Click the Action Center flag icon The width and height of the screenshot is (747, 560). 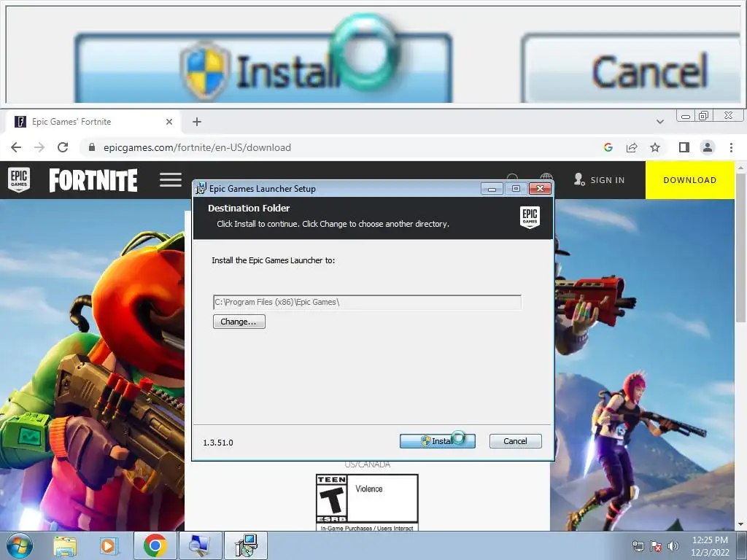656,546
